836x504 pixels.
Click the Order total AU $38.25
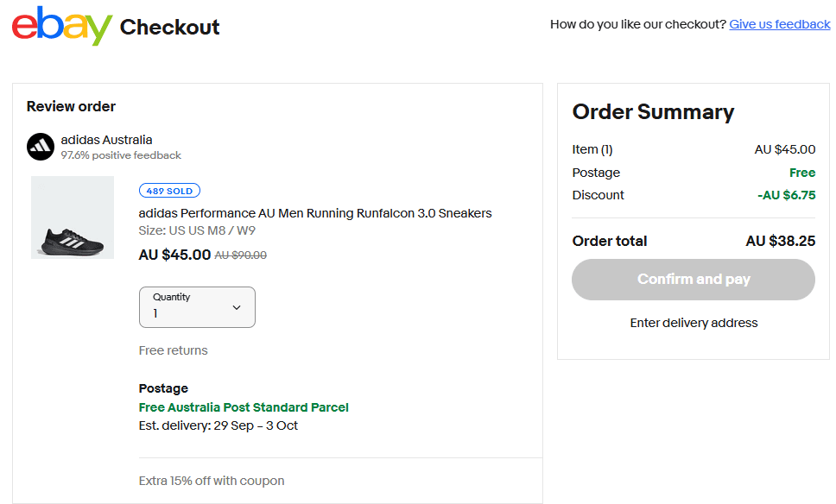pyautogui.click(x=780, y=241)
